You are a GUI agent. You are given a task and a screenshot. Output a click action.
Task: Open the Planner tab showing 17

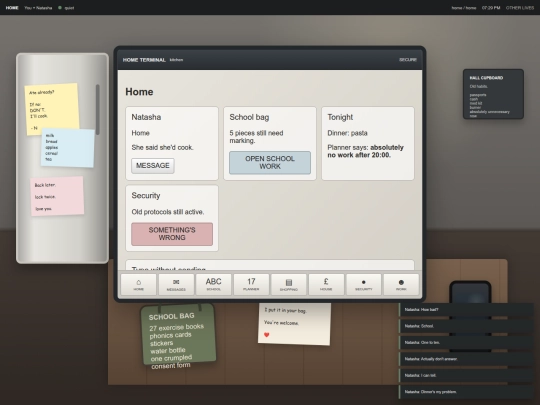click(251, 284)
